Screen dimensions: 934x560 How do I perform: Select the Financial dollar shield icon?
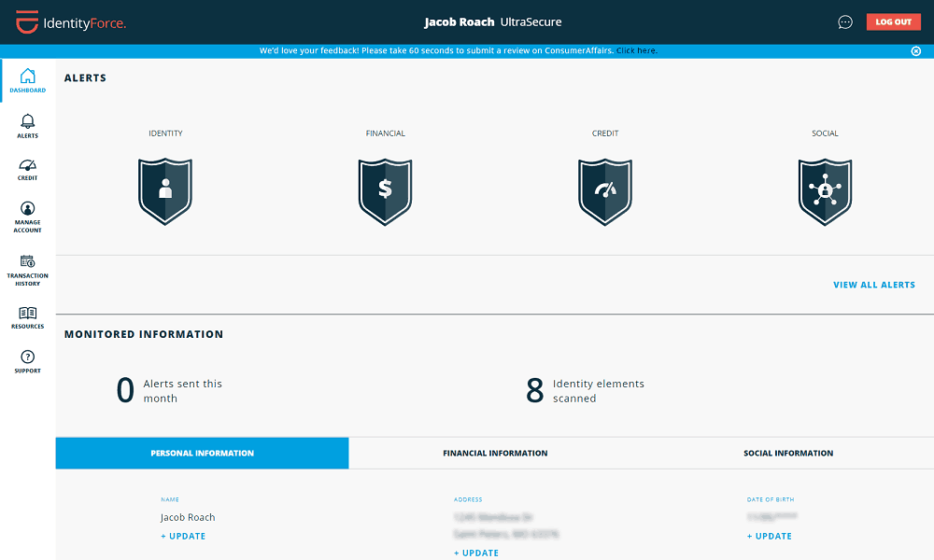coord(386,191)
